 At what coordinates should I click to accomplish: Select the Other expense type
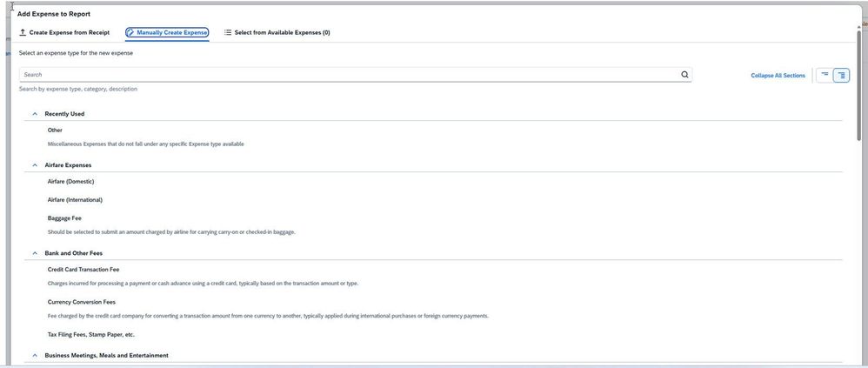55,130
